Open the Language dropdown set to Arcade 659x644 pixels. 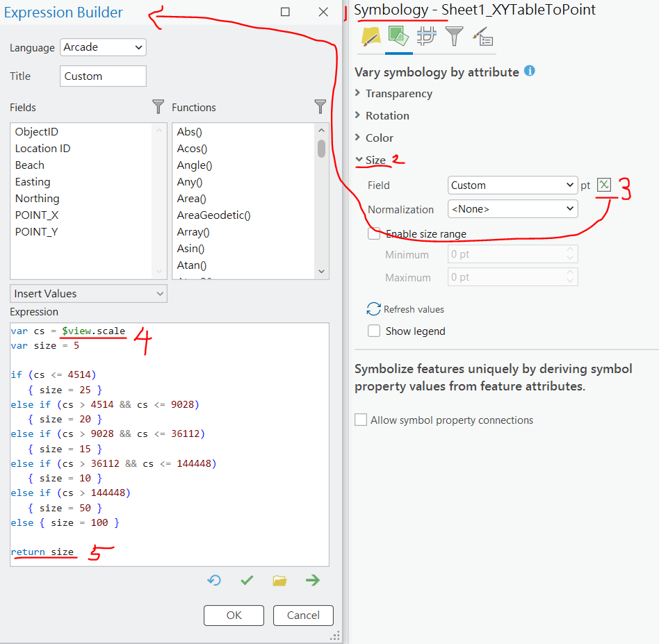[103, 47]
